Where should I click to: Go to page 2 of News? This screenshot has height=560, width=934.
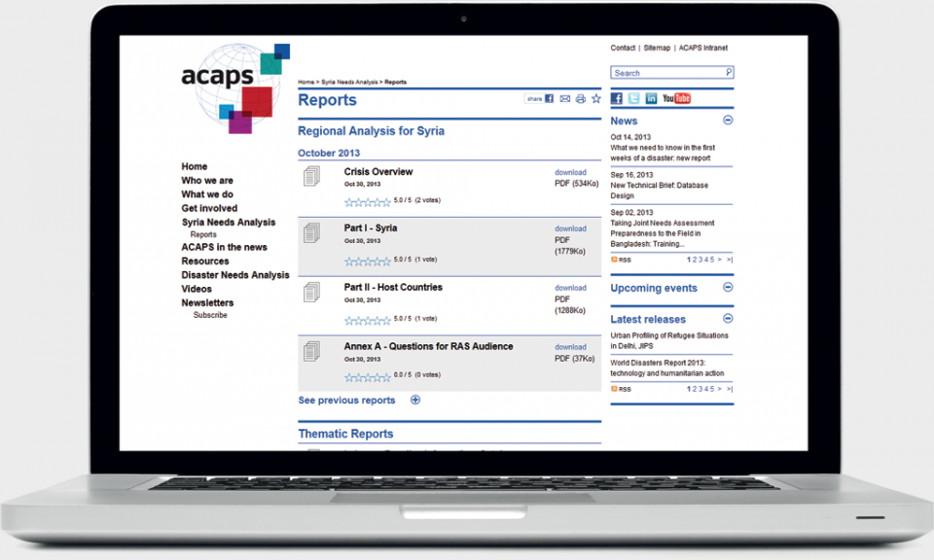coord(695,260)
